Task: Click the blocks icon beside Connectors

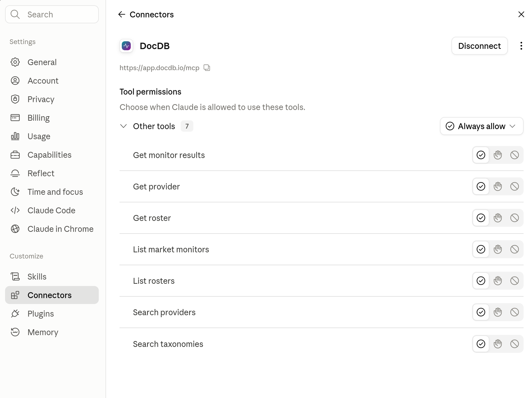Action: [x=15, y=295]
